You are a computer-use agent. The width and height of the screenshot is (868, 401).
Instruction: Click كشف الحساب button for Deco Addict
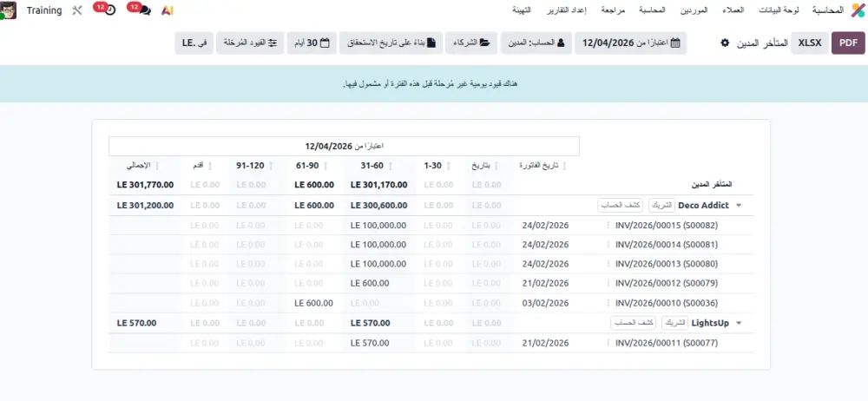click(x=621, y=206)
